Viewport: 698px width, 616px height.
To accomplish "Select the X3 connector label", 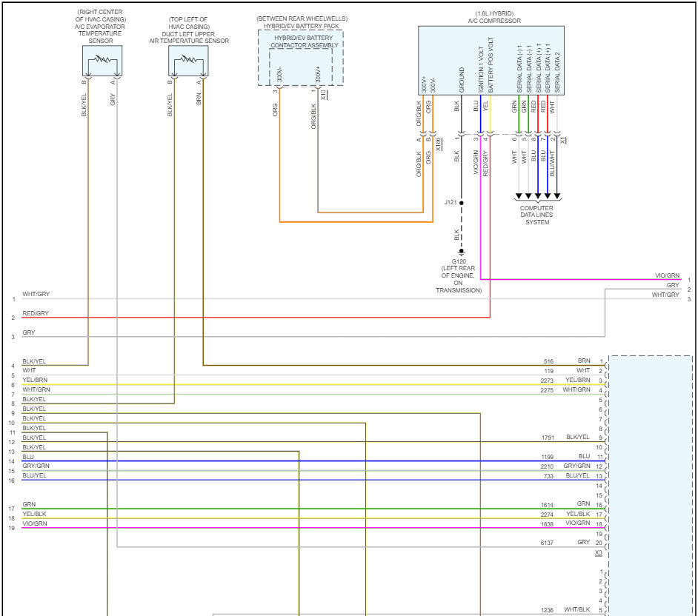I will [599, 552].
